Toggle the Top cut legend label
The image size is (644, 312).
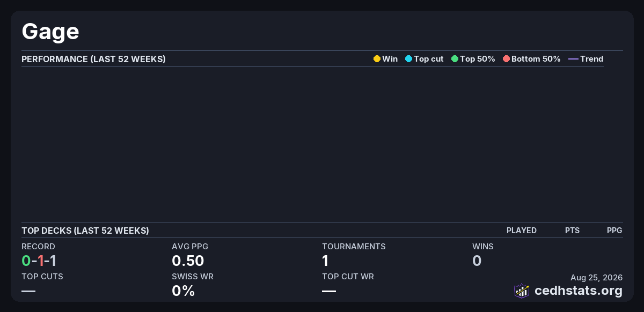[429, 59]
